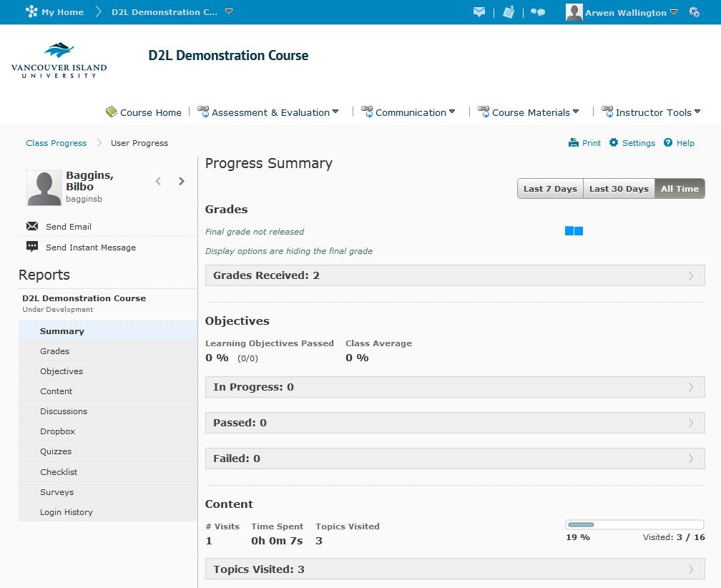Open the Objectives report in sidebar
Screen dimensions: 721x588
click(x=108, y=371)
